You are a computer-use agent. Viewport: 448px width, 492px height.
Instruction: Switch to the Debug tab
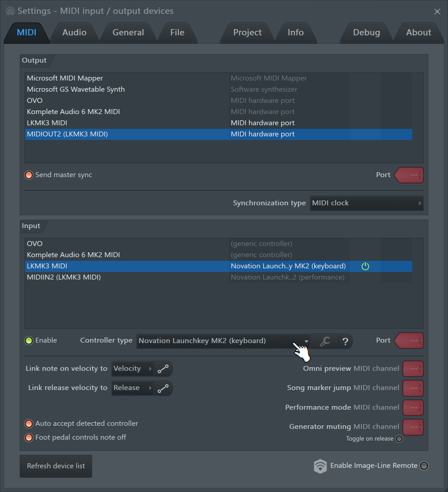point(367,33)
